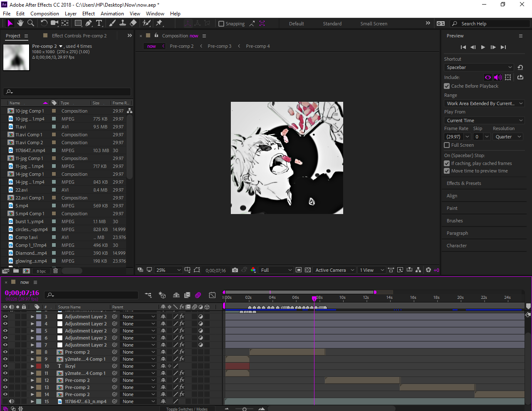Open the viewer Full resolution dropdown
Screen dimensions: 532x411
(276, 270)
